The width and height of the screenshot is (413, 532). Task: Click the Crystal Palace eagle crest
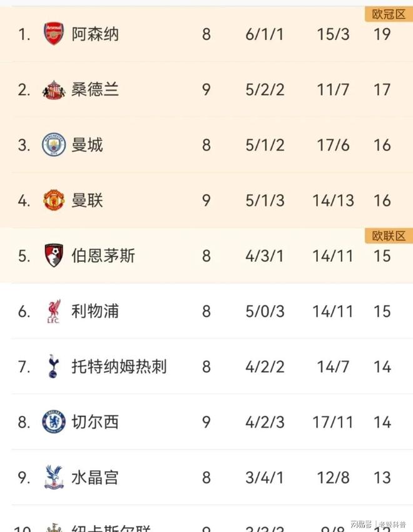tap(54, 477)
